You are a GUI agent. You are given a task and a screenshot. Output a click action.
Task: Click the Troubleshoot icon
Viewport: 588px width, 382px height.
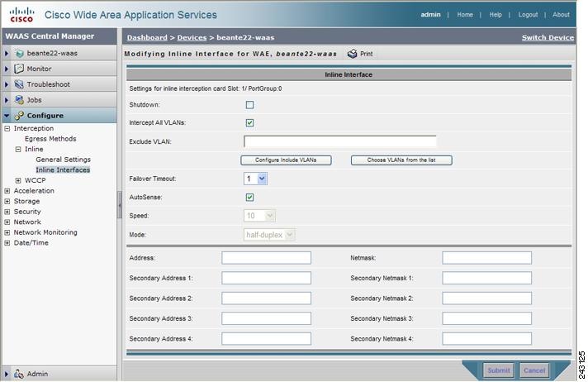(19, 84)
